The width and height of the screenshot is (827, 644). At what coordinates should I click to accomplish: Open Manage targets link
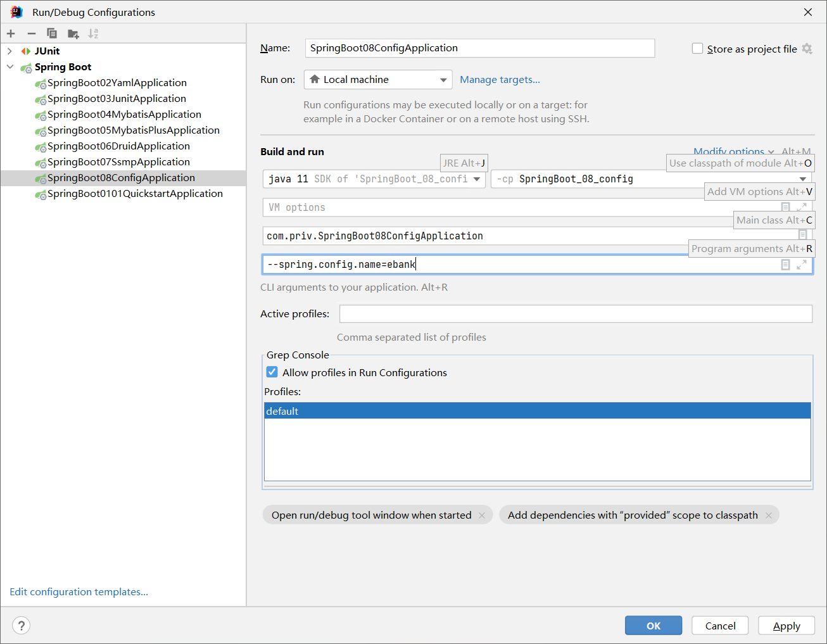500,80
